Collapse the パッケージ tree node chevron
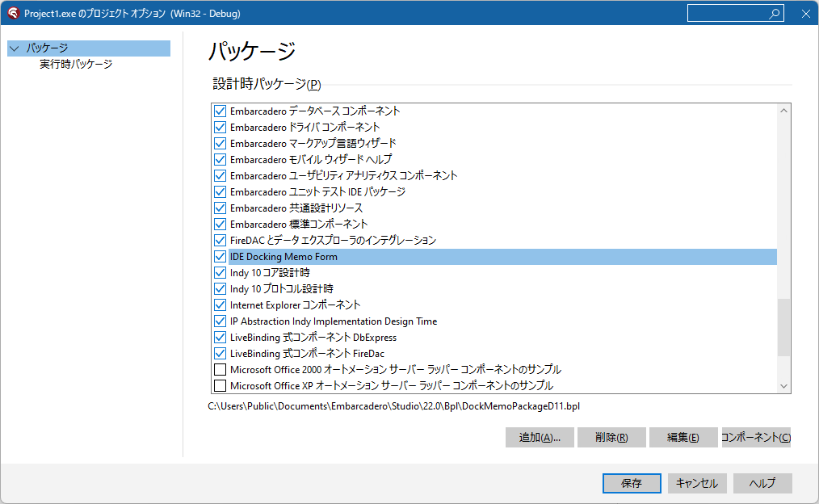819x504 pixels. coord(14,48)
